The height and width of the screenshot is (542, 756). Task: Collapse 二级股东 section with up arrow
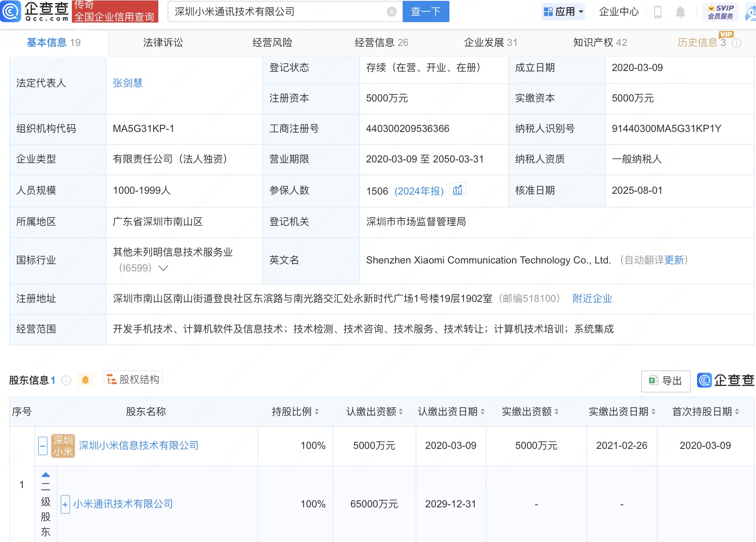click(46, 475)
